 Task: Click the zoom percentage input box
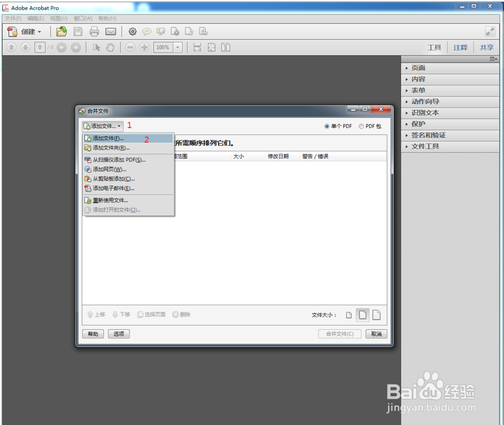163,47
